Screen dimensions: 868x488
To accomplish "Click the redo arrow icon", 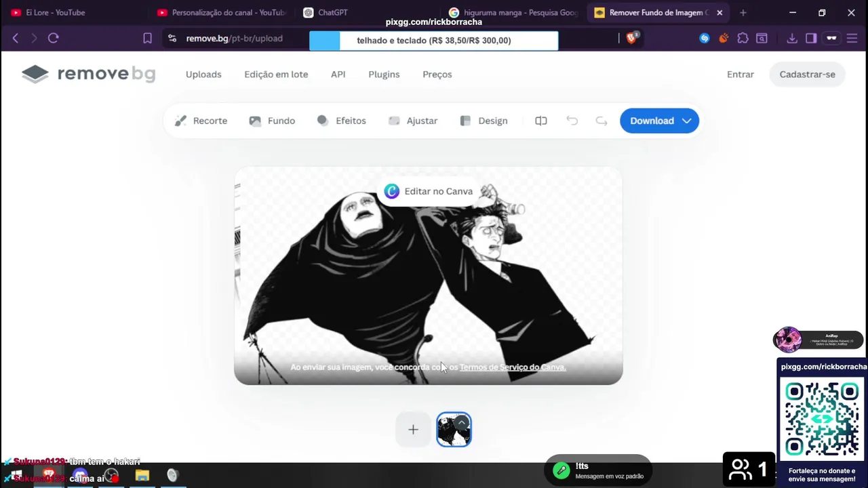I will pyautogui.click(x=601, y=121).
